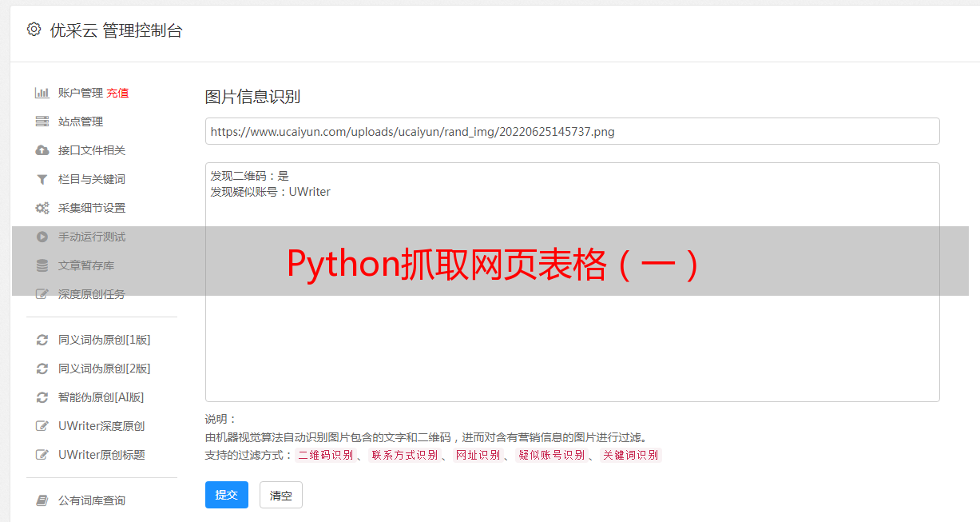The image size is (980, 522).
Task: Open 栏目与关键词 menu item
Action: tap(92, 179)
